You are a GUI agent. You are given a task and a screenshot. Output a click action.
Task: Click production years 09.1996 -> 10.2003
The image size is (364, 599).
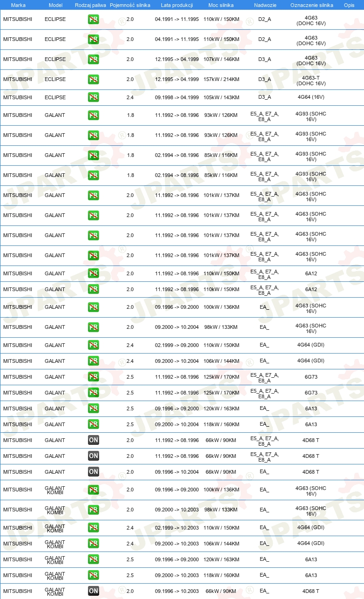tap(177, 591)
